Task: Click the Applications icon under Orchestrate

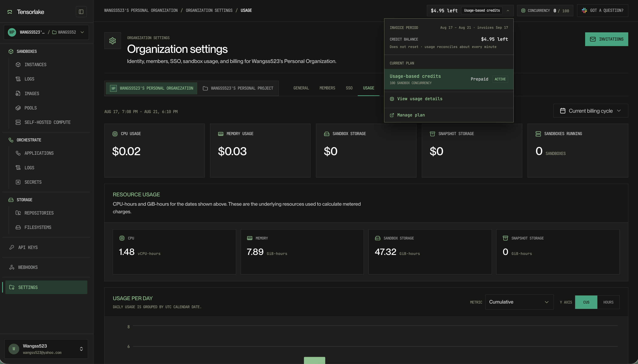Action: pos(18,153)
